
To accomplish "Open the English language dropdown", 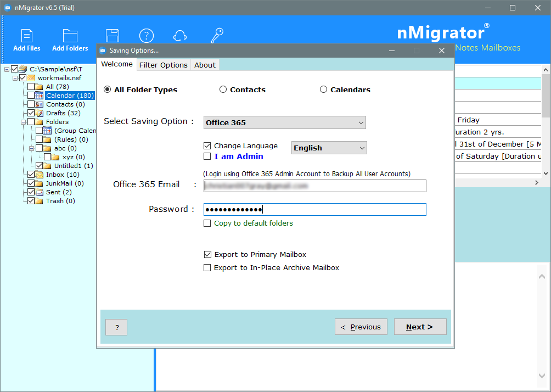I will [329, 148].
